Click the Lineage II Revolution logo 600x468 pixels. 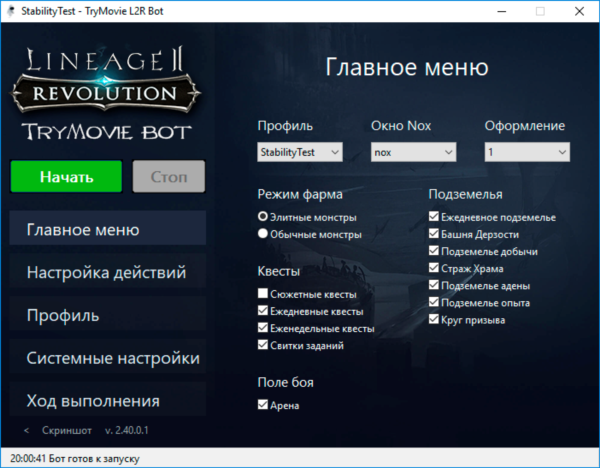106,80
